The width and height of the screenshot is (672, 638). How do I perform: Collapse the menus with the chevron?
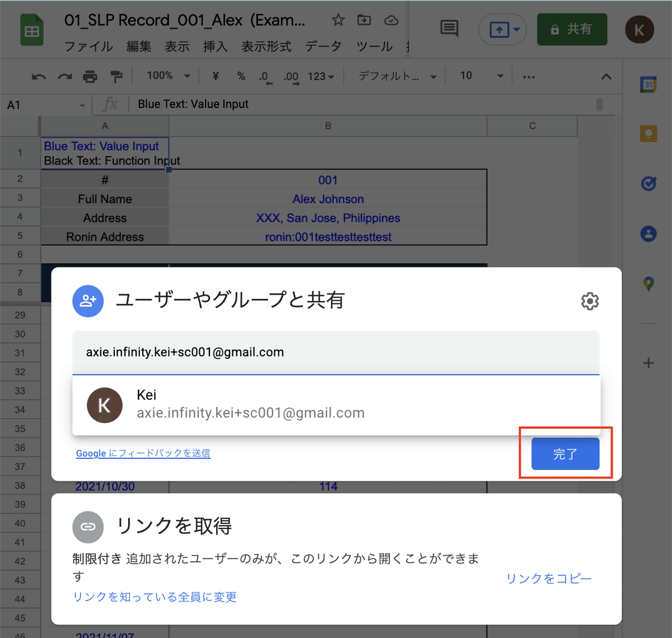click(606, 77)
